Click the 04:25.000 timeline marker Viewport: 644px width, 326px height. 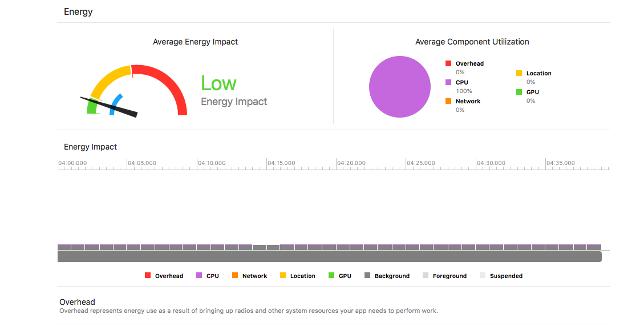420,163
